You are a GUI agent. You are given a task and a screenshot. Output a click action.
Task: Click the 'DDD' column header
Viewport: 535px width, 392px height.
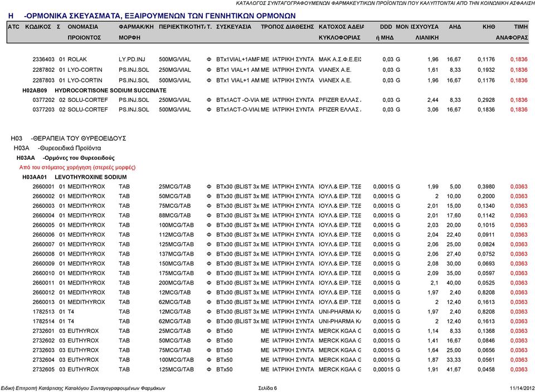coord(386,27)
